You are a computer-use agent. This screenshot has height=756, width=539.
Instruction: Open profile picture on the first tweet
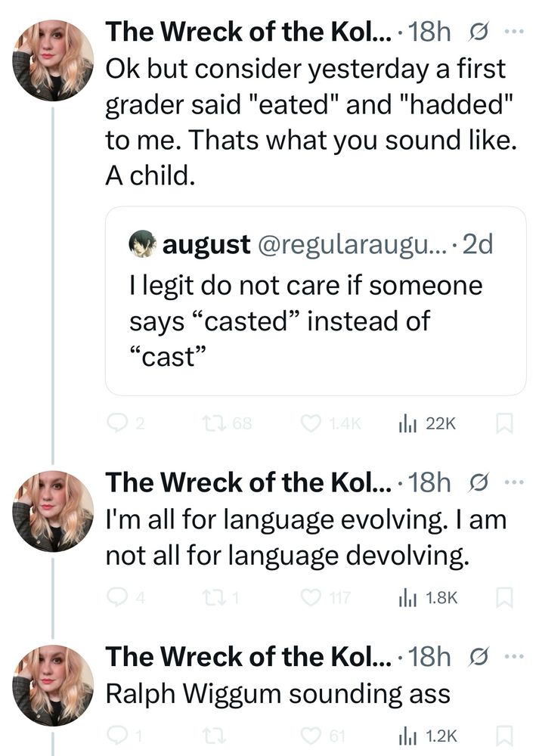pyautogui.click(x=53, y=60)
